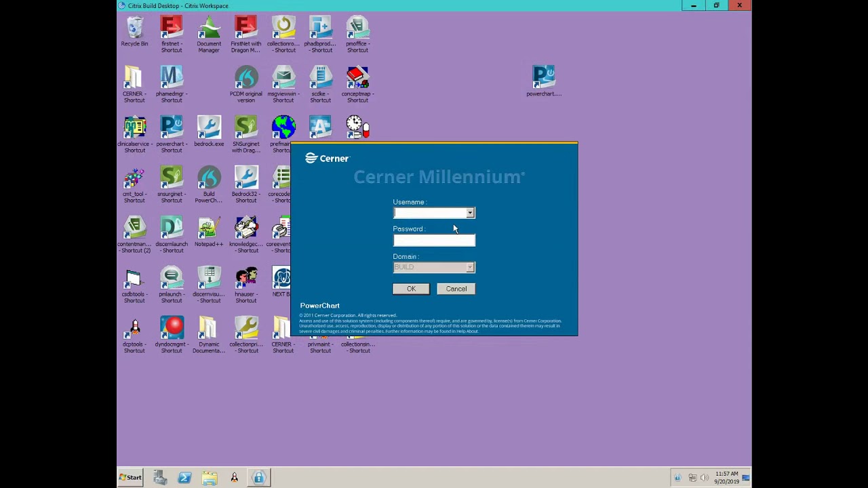868x488 pixels.
Task: Open the discernvisu... shortcut icon
Action: tap(209, 285)
